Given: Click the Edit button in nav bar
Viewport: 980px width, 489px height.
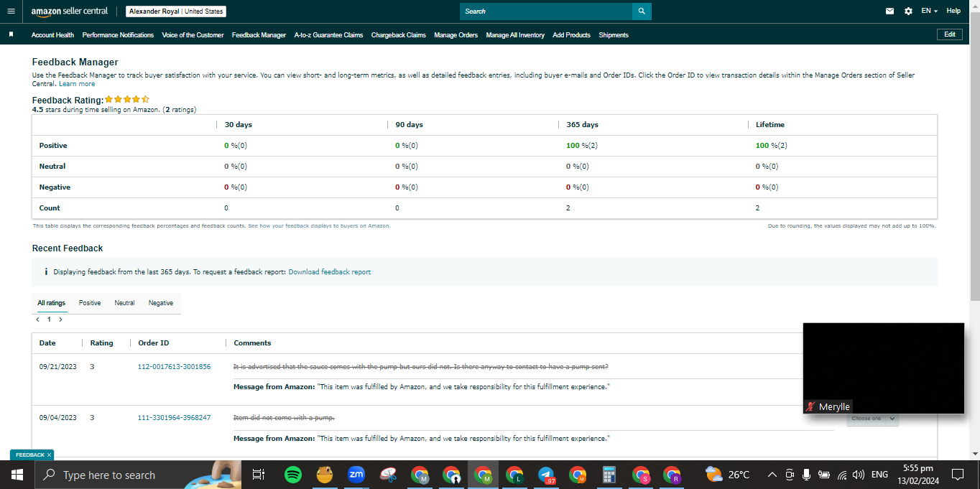Looking at the screenshot, I should coord(950,34).
